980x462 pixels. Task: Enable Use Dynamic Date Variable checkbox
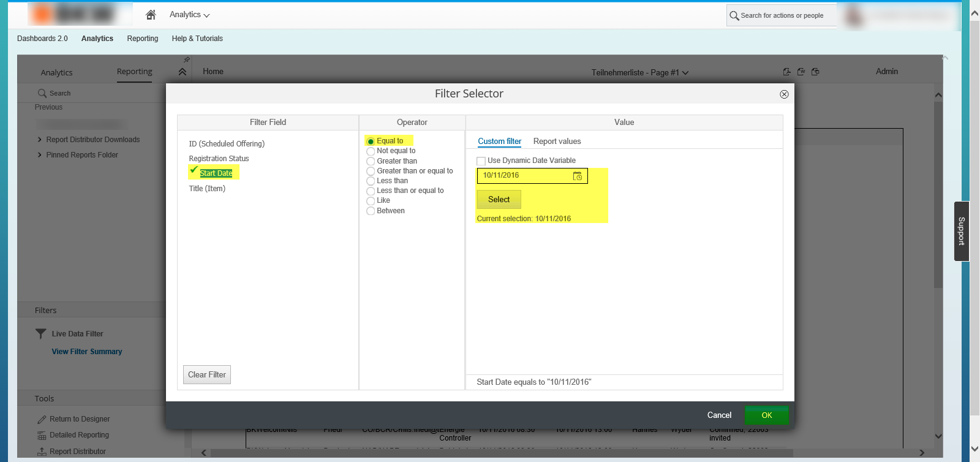[481, 161]
